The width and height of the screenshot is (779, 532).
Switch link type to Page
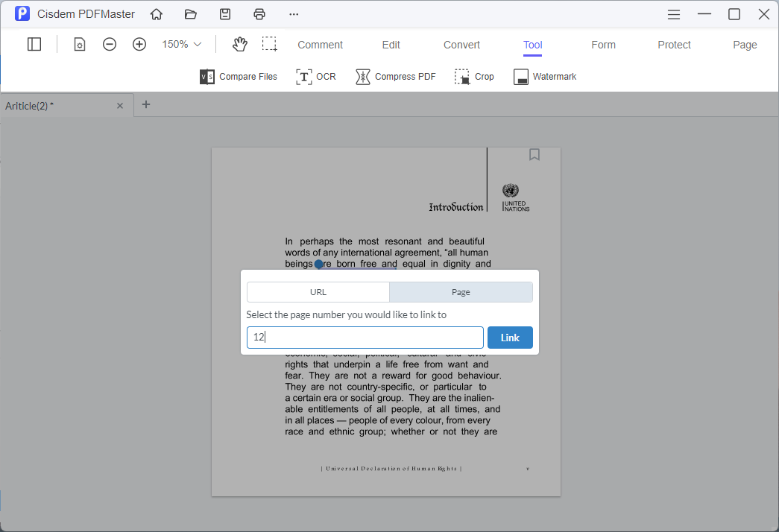pyautogui.click(x=461, y=292)
